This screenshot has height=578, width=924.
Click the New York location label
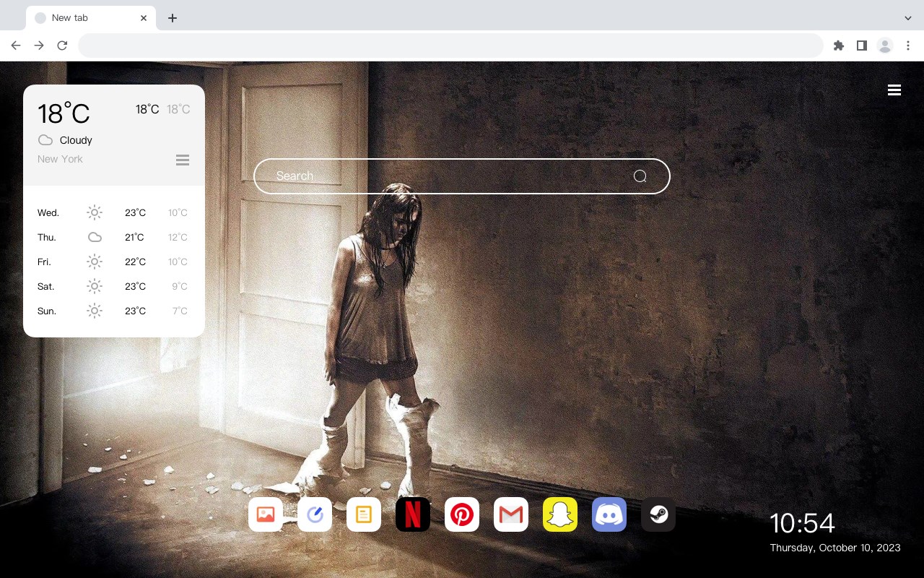coord(60,159)
